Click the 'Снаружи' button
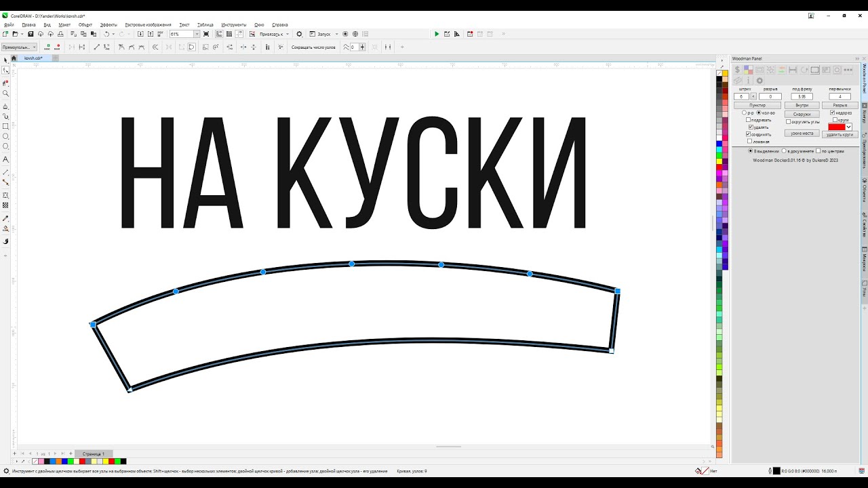The width and height of the screenshot is (868, 488). click(x=802, y=114)
